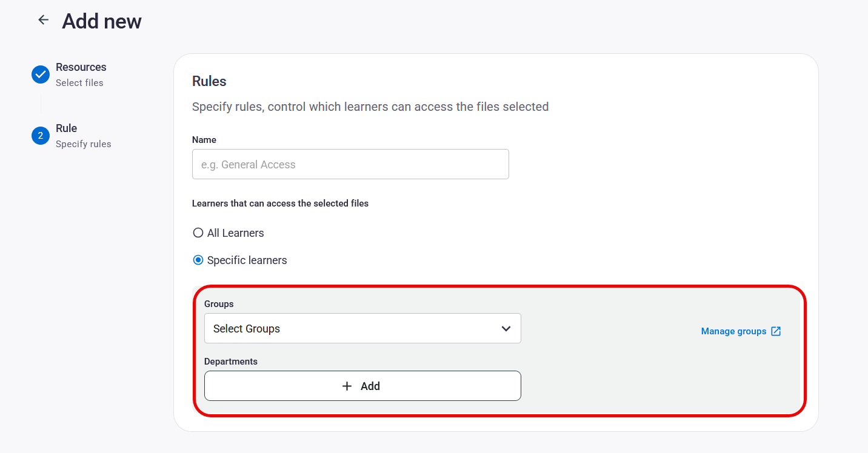Select the Specific learners radio button
Screen dimensions: 868x453
click(198, 260)
